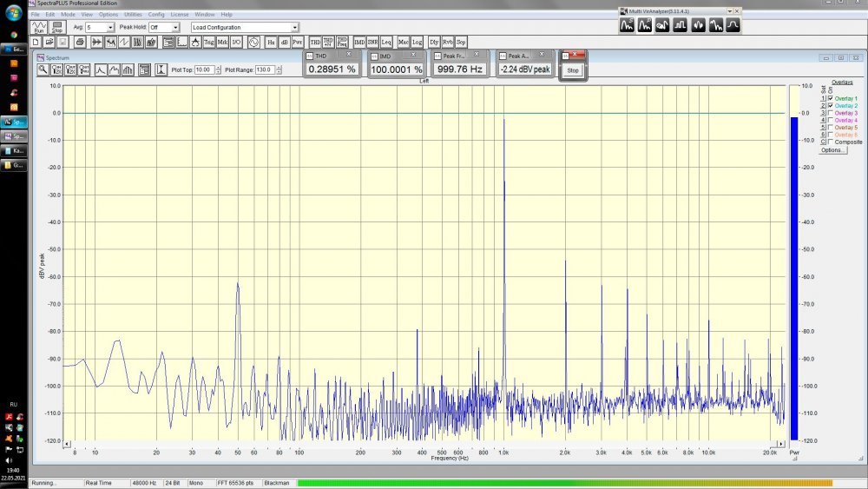Click the THD utility toolbar icon
Screen dimensions: 868x489
(x=316, y=42)
